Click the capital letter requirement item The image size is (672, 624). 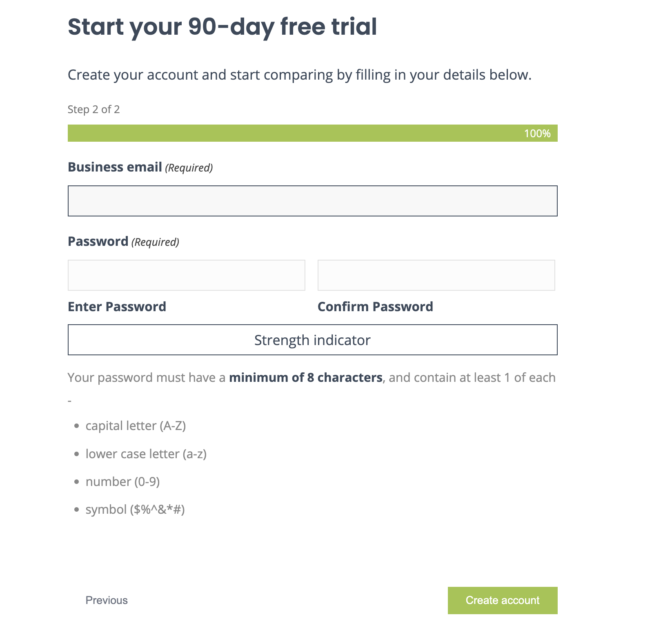136,426
